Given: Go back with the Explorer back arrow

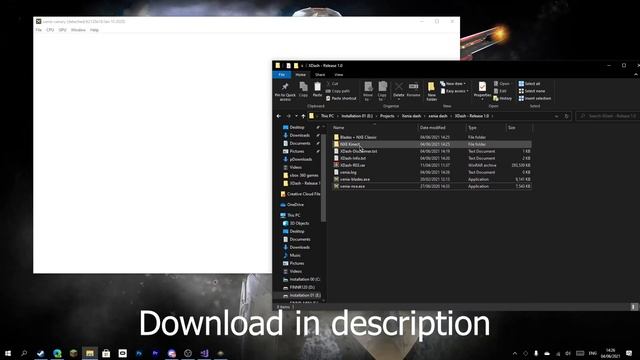Looking at the screenshot, I should [x=279, y=116].
